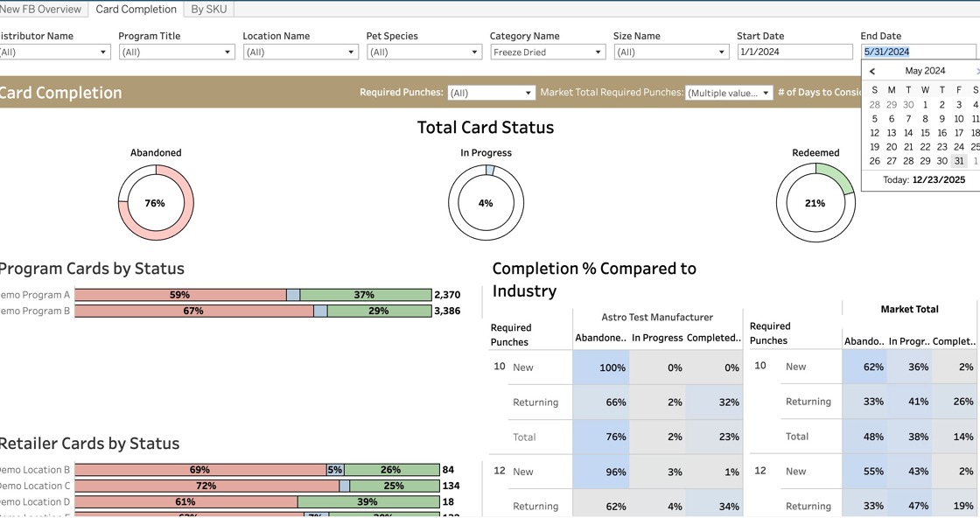Switch to the New FB Overview tab

point(40,9)
